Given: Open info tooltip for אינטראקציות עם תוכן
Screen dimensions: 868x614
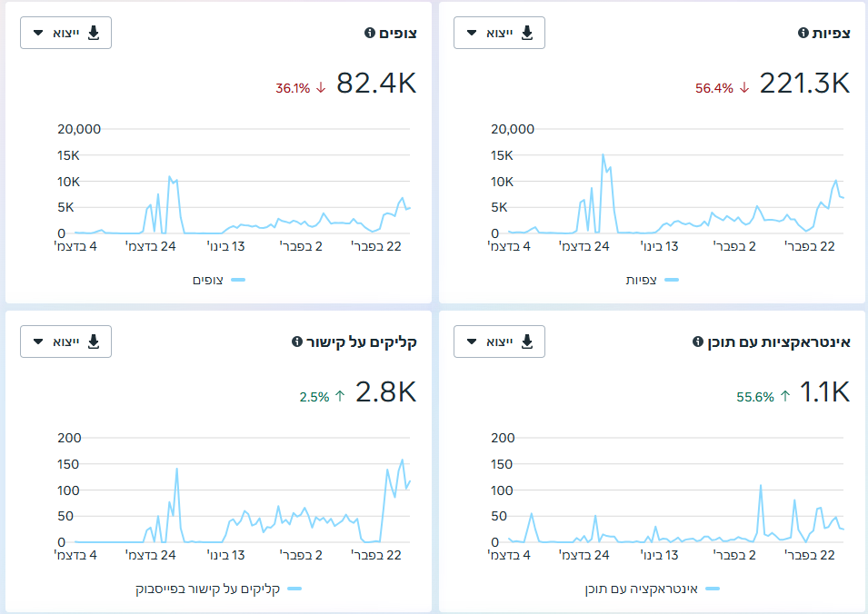Looking at the screenshot, I should coord(697,342).
